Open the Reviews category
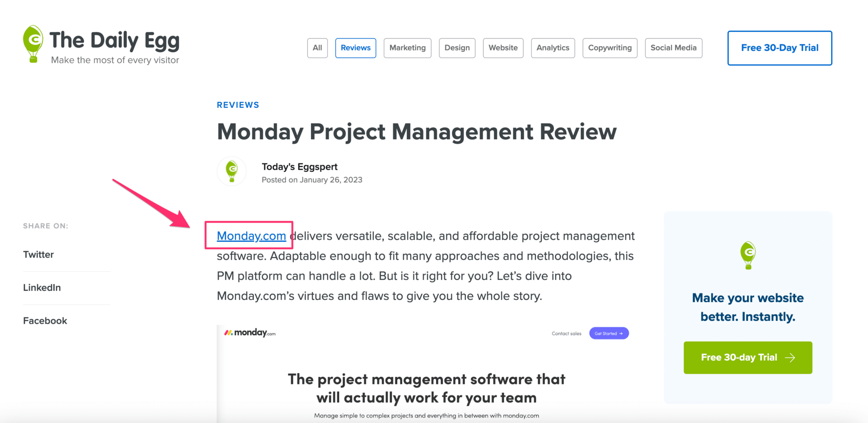868x423 pixels. coord(355,48)
